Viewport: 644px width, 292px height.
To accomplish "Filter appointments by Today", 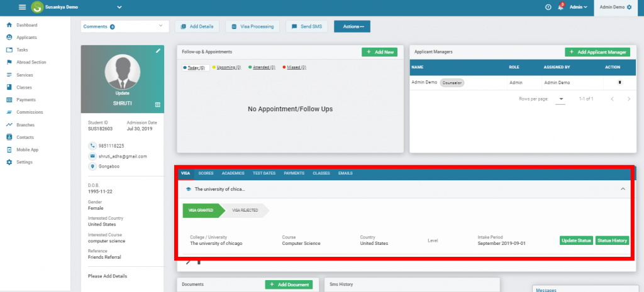I will pyautogui.click(x=196, y=67).
